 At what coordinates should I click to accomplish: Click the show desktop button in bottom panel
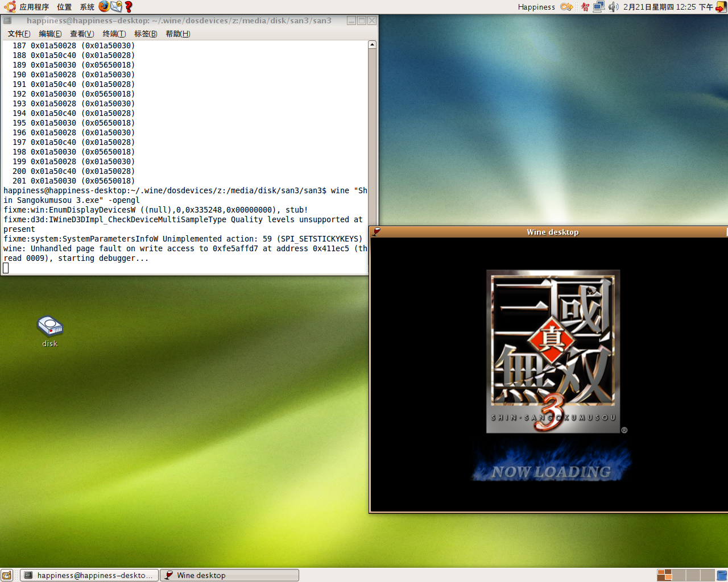coord(7,575)
